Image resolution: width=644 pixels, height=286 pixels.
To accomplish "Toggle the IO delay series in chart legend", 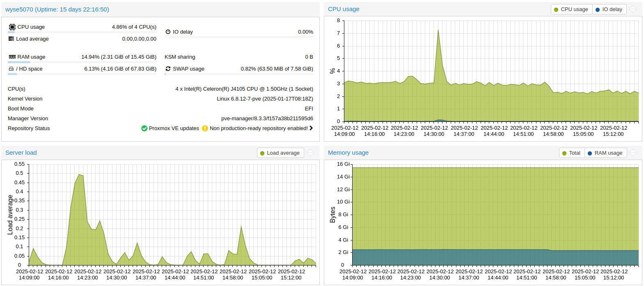I will click(x=609, y=9).
